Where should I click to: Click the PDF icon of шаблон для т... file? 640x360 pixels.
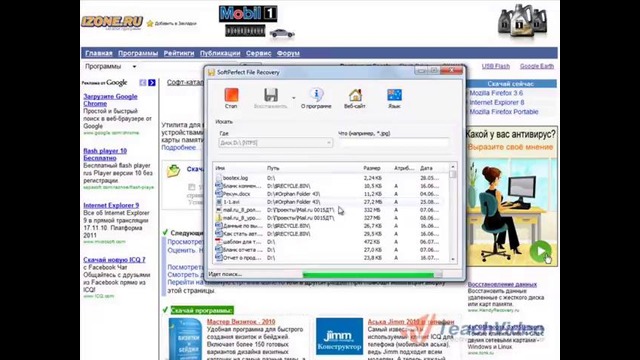(219, 242)
